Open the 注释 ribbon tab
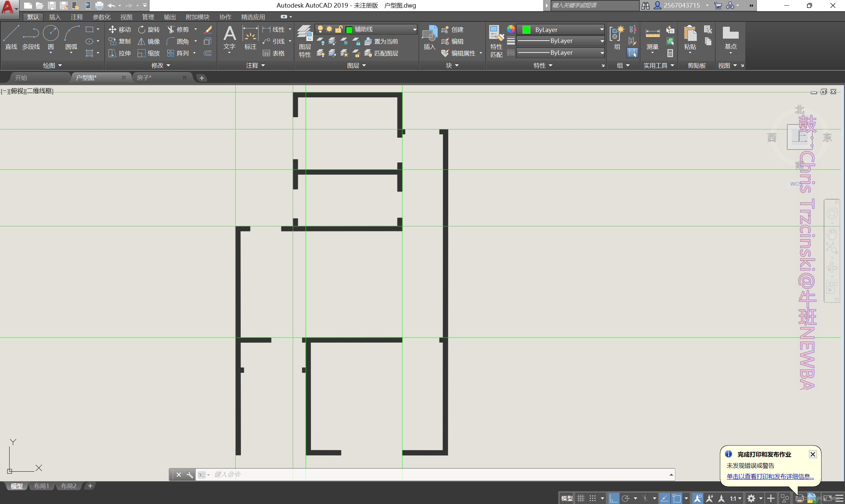 (77, 17)
